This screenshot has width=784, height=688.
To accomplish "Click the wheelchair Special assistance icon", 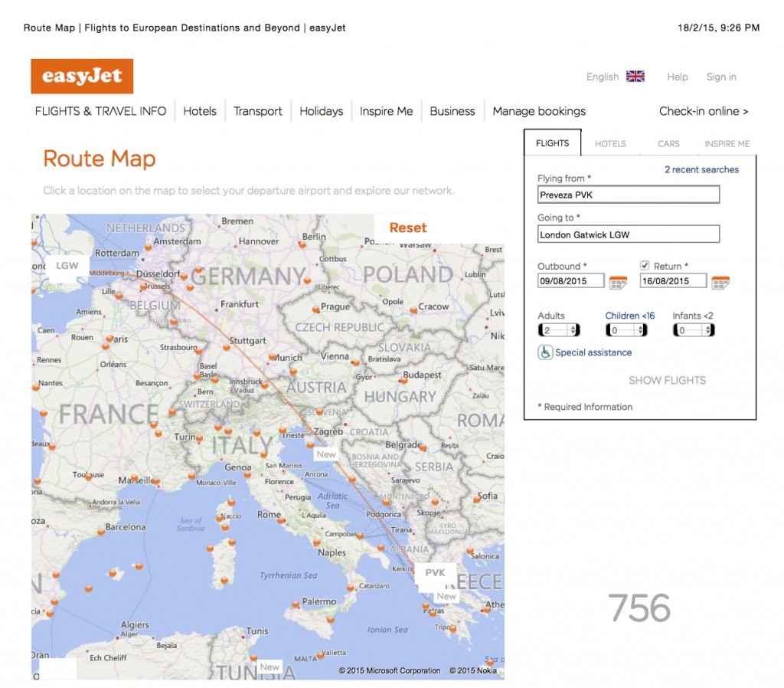I will pyautogui.click(x=545, y=352).
